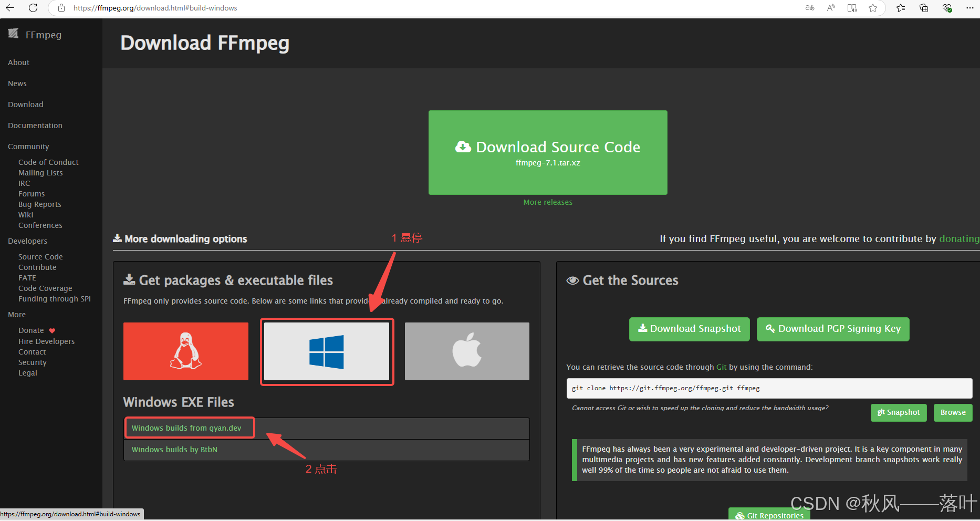This screenshot has width=980, height=521.
Task: Follow the Git link in source text
Action: pyautogui.click(x=722, y=367)
